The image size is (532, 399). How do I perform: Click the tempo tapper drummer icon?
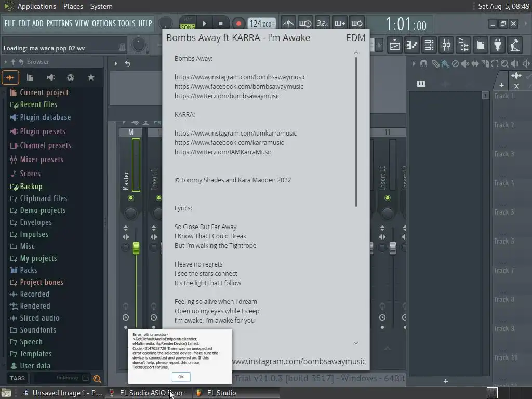(515, 45)
